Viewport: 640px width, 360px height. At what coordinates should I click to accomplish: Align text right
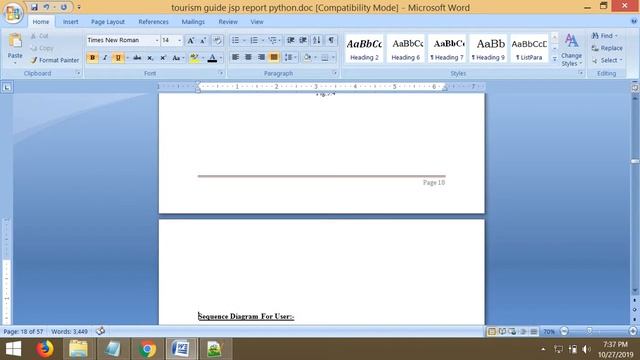(x=261, y=58)
